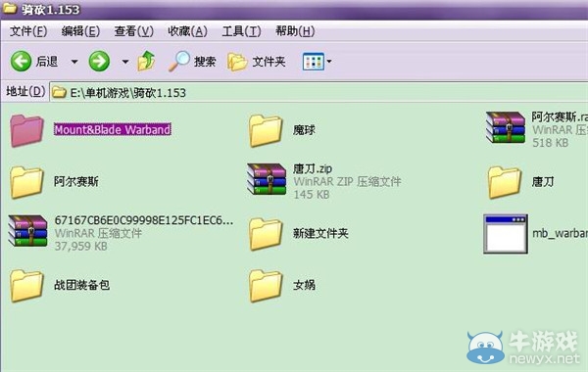Click the 唐刀.zip file name

click(313, 169)
